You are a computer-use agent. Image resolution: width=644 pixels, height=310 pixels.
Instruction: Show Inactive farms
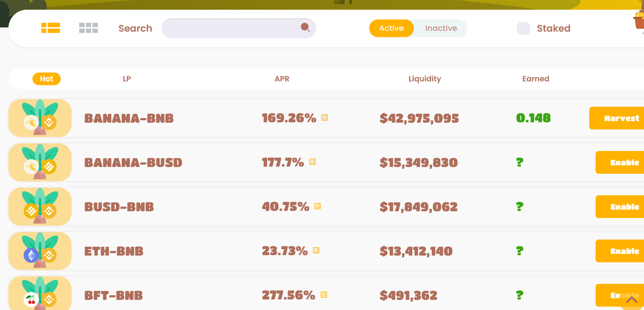[441, 28]
